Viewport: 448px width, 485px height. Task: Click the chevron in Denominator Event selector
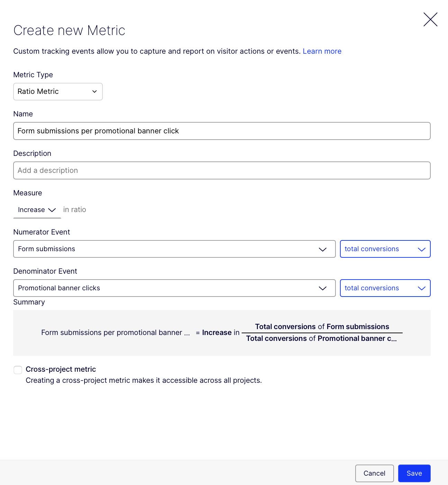pos(323,289)
